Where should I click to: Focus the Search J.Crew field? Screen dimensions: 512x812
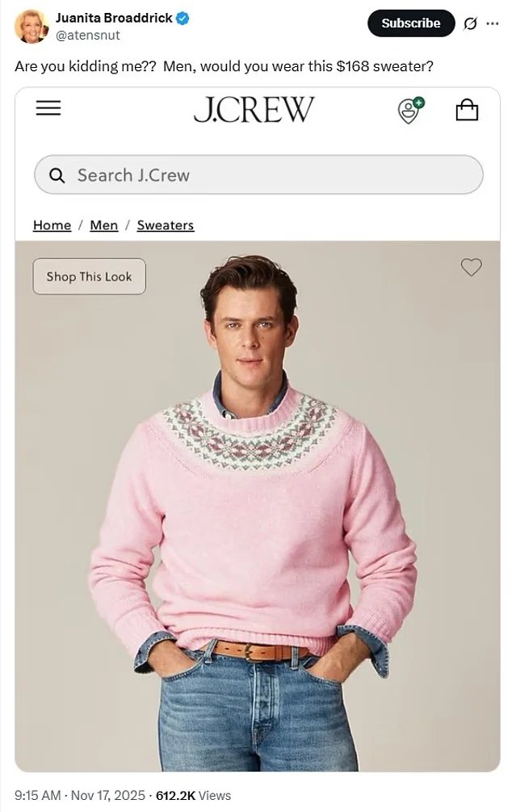point(258,175)
